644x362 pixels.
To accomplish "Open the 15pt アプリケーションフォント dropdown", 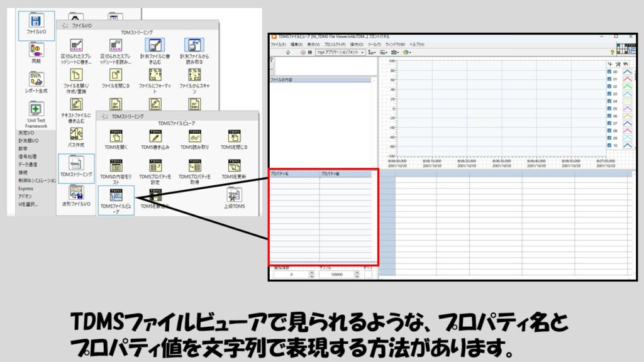I will pyautogui.click(x=340, y=53).
